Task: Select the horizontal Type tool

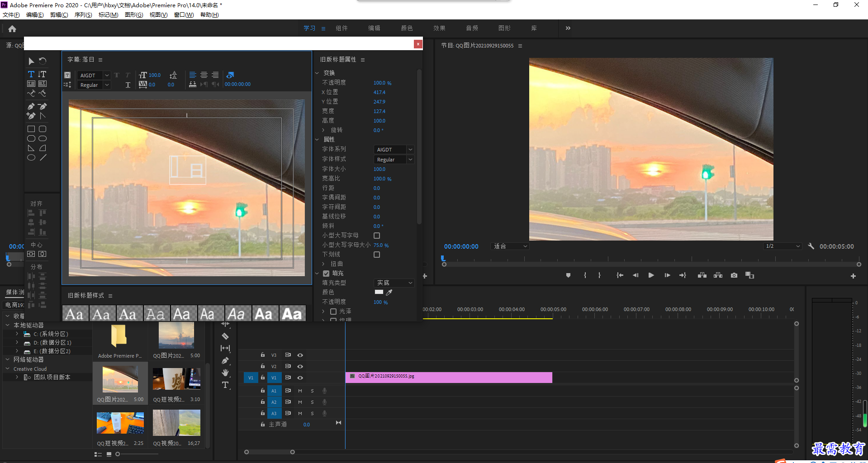Action: click(x=31, y=74)
